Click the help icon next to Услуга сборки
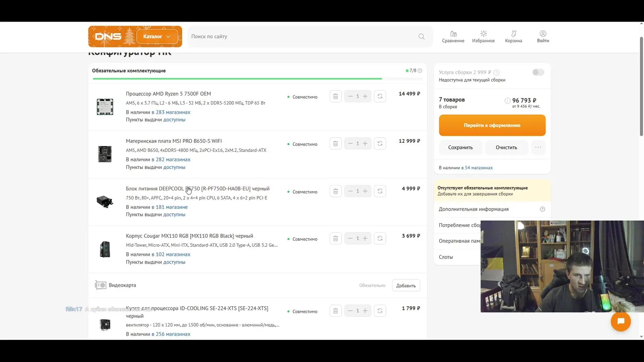 [497, 72]
